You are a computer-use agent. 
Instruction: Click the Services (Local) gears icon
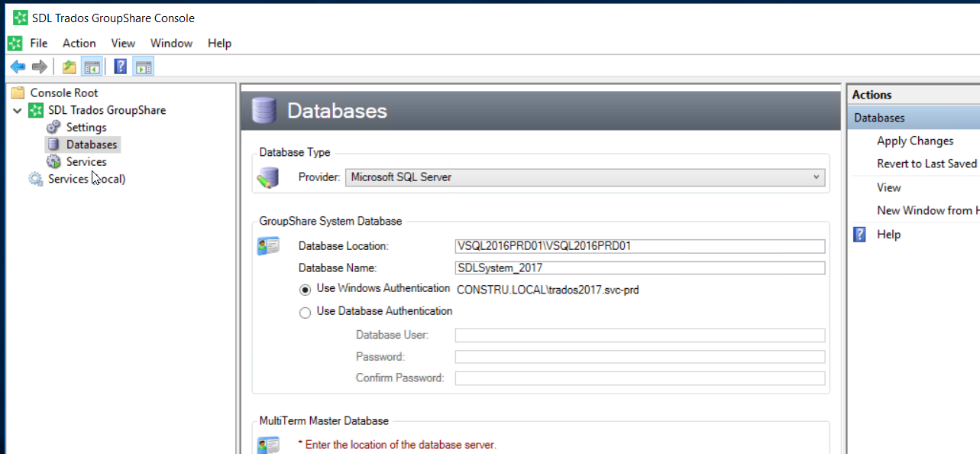[36, 179]
